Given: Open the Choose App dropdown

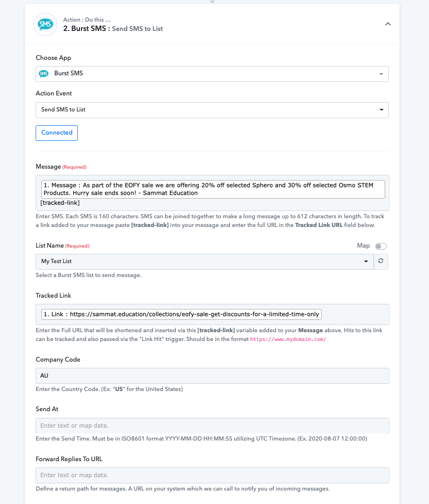Looking at the screenshot, I should (x=212, y=74).
